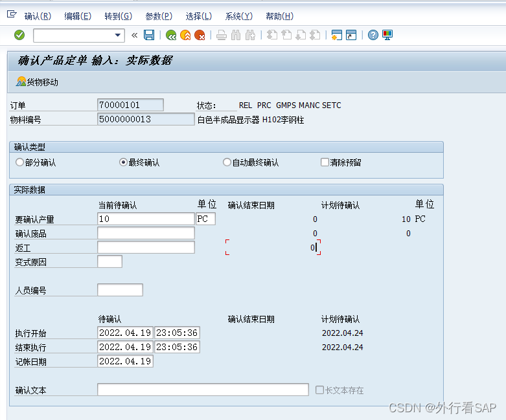This screenshot has height=420, width=506.
Task: Click the 实际数据 group header
Action: click(226, 190)
